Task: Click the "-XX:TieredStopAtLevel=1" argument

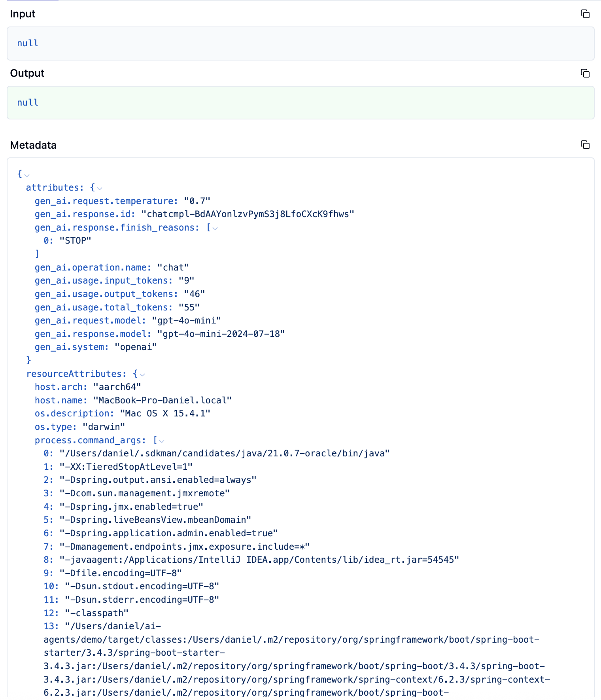Action: pyautogui.click(x=126, y=467)
